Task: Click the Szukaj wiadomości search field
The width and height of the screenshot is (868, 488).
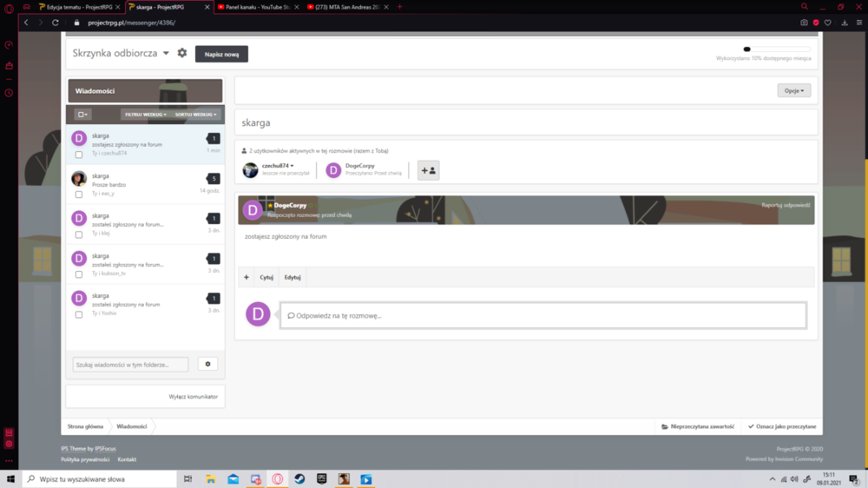Action: click(x=131, y=365)
